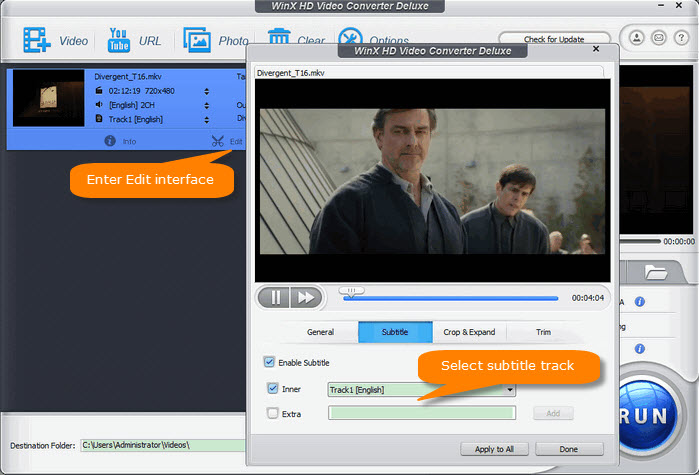
Task: Toggle the Inner subtitle checkbox
Action: pos(273,388)
